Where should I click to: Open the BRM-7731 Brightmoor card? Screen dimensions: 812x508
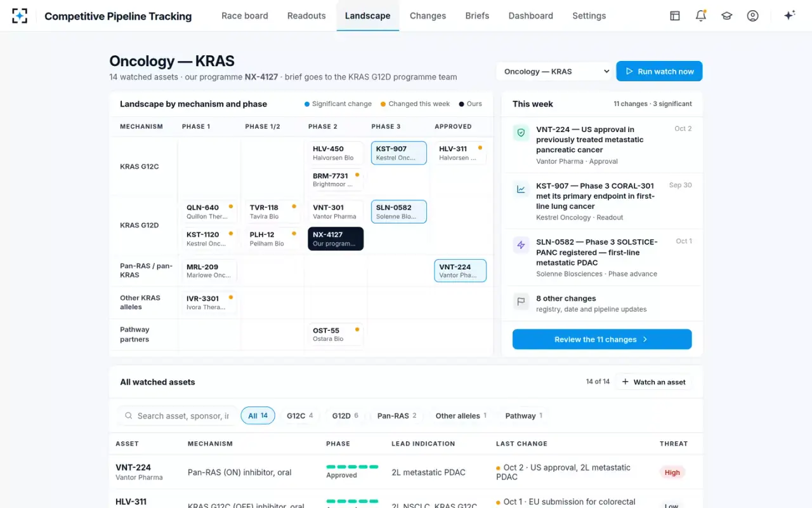tap(336, 180)
